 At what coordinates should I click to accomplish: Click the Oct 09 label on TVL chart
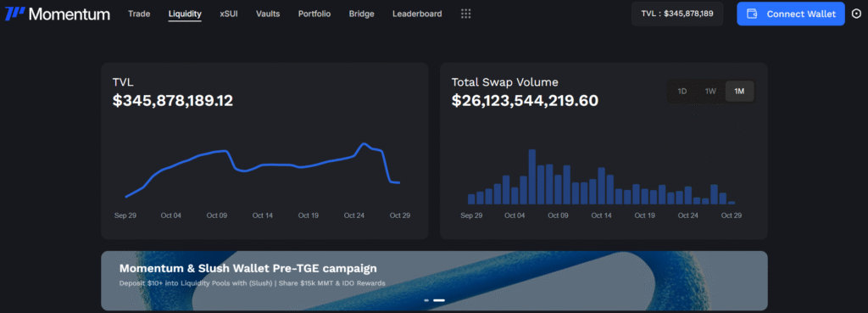[216, 215]
